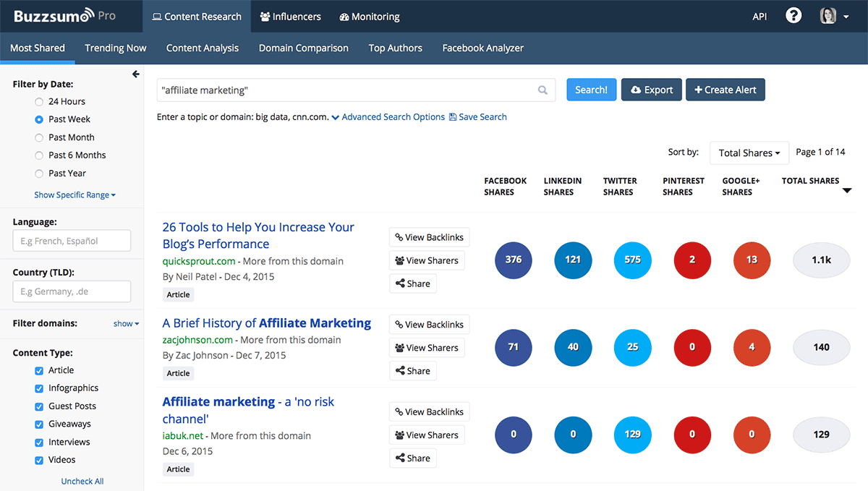Click Facebook shares bubble showing 71
This screenshot has height=491, width=868.
(x=514, y=347)
